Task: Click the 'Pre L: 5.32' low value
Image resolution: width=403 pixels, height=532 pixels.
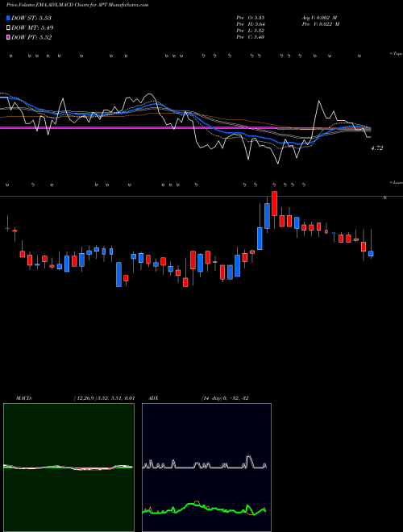Action: [x=251, y=31]
